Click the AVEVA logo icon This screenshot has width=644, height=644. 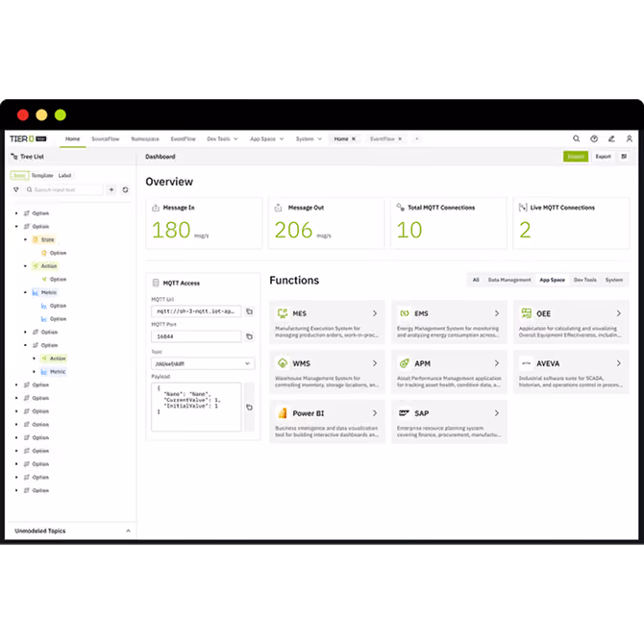tap(526, 363)
